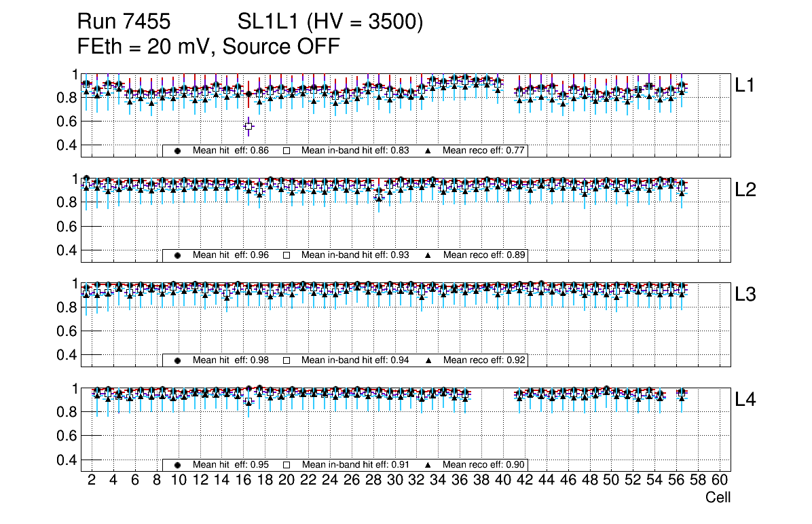Select the open square legend marker in L3 panel
Image resolution: width=812 pixels, height=524 pixels.
tap(287, 360)
